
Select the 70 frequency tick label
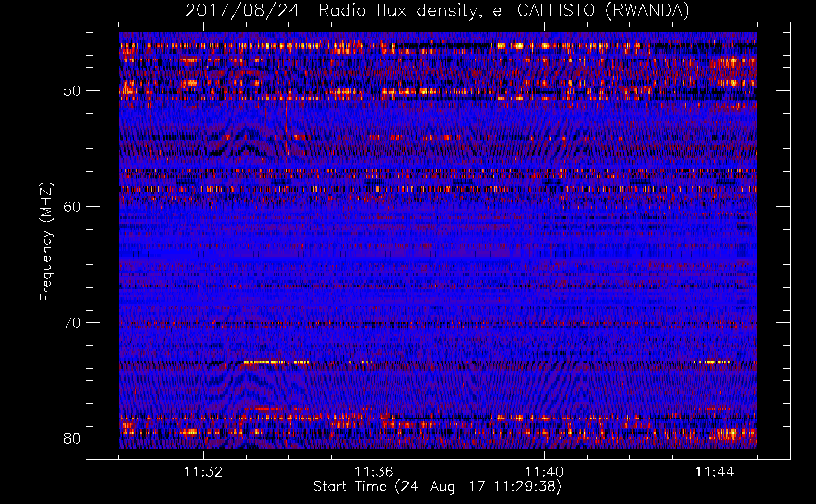tap(72, 323)
